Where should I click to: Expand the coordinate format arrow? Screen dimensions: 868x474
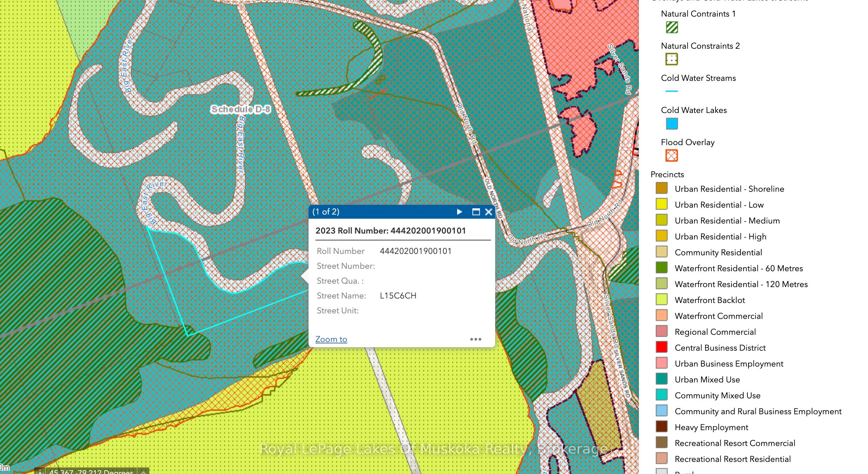143,472
